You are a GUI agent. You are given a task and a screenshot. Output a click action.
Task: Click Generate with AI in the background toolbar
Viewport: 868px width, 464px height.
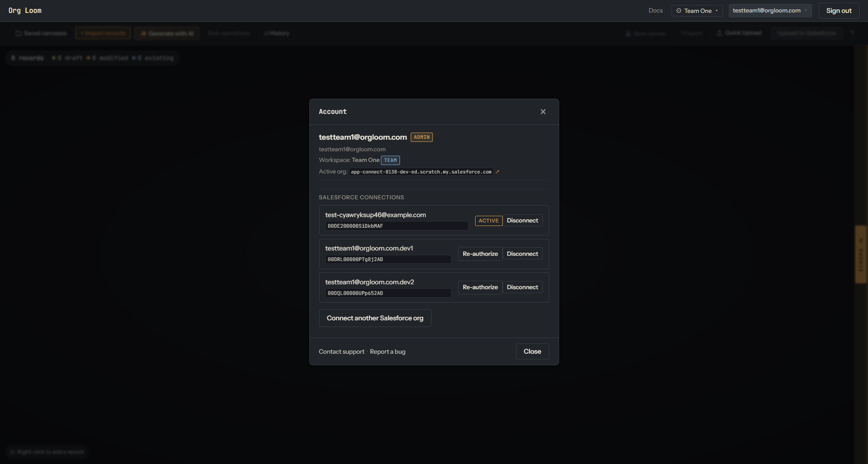[167, 33]
